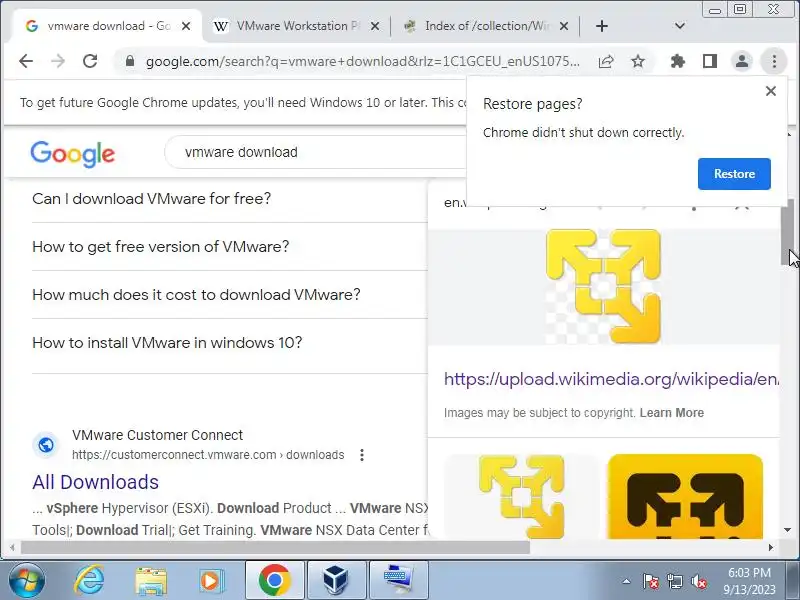
Task: Open Windows Media Player in taskbar
Action: (211, 581)
